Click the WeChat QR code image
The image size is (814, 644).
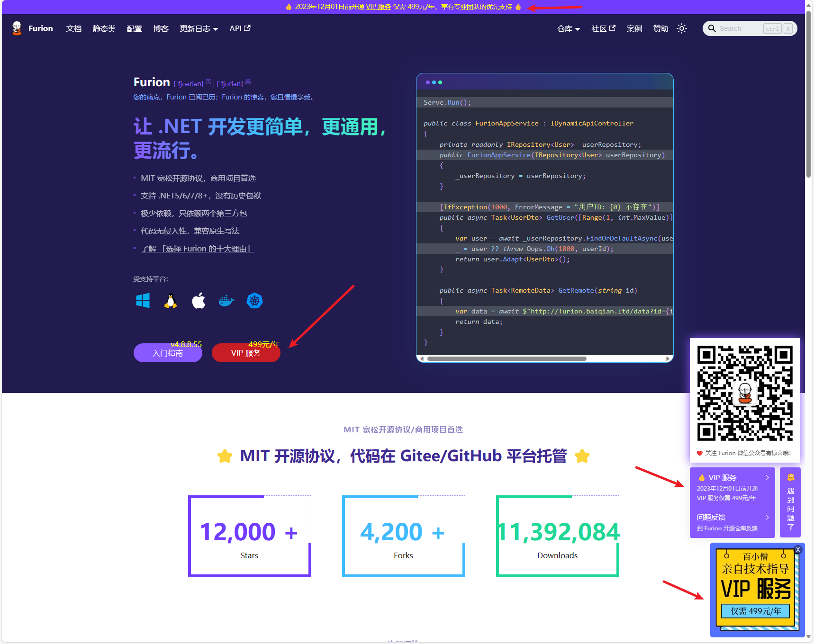(745, 394)
